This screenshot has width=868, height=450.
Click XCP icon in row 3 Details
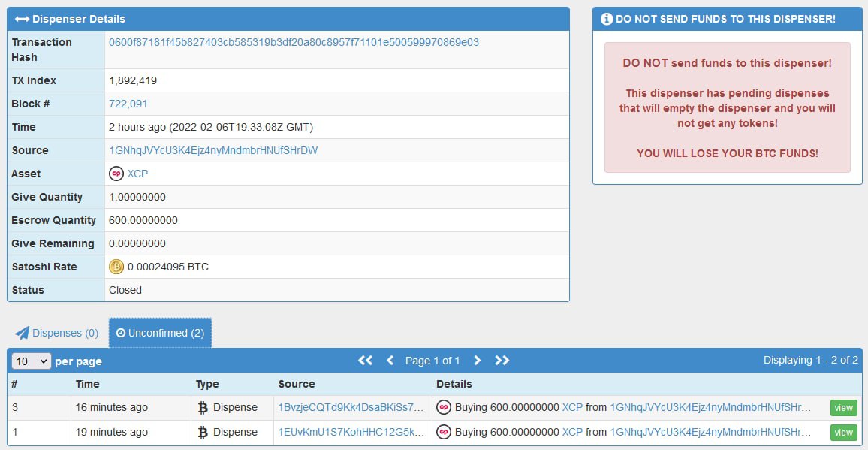(444, 407)
